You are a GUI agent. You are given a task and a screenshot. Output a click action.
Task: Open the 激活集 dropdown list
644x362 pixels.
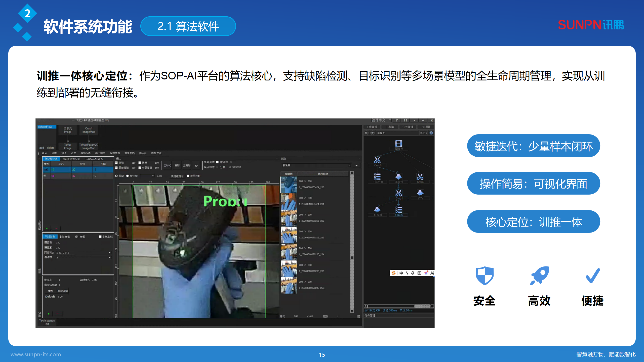349,165
